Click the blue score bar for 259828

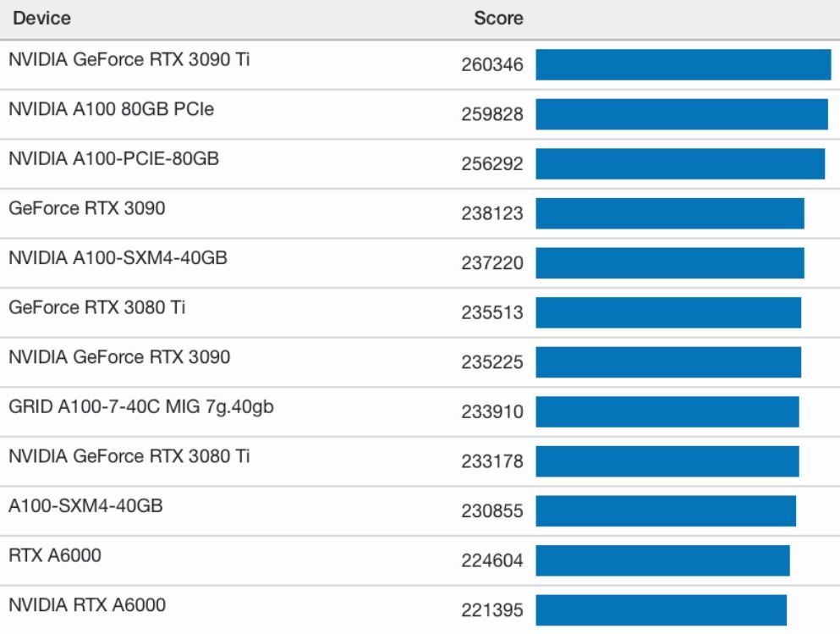(x=682, y=114)
